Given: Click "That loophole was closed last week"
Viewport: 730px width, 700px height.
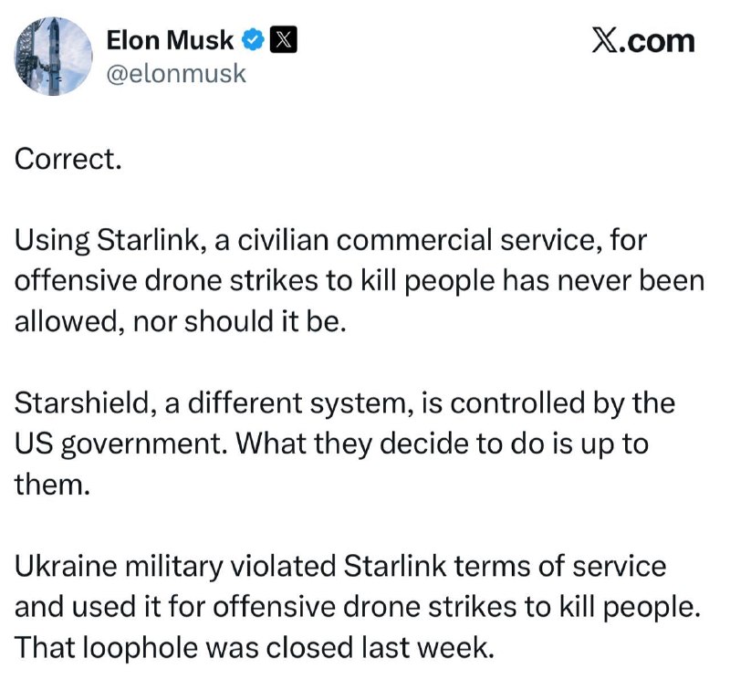Looking at the screenshot, I should tap(254, 648).
